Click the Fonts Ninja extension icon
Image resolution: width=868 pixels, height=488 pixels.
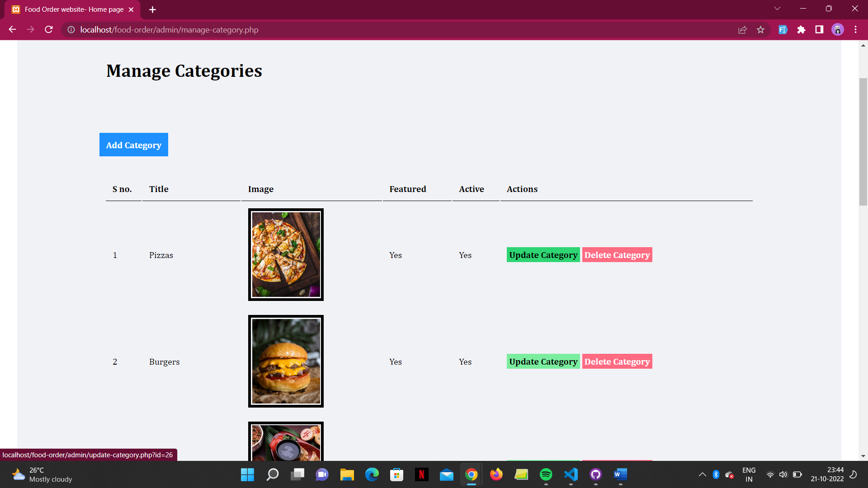pos(783,30)
